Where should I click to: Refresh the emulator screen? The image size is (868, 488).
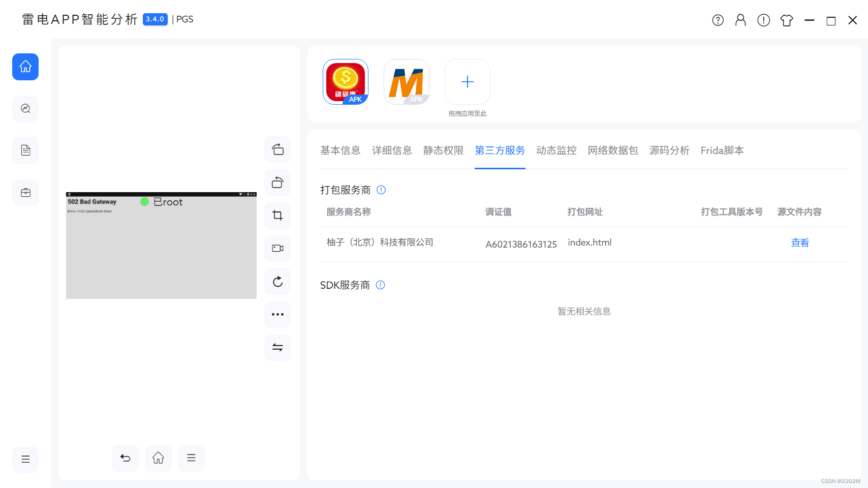click(x=277, y=282)
